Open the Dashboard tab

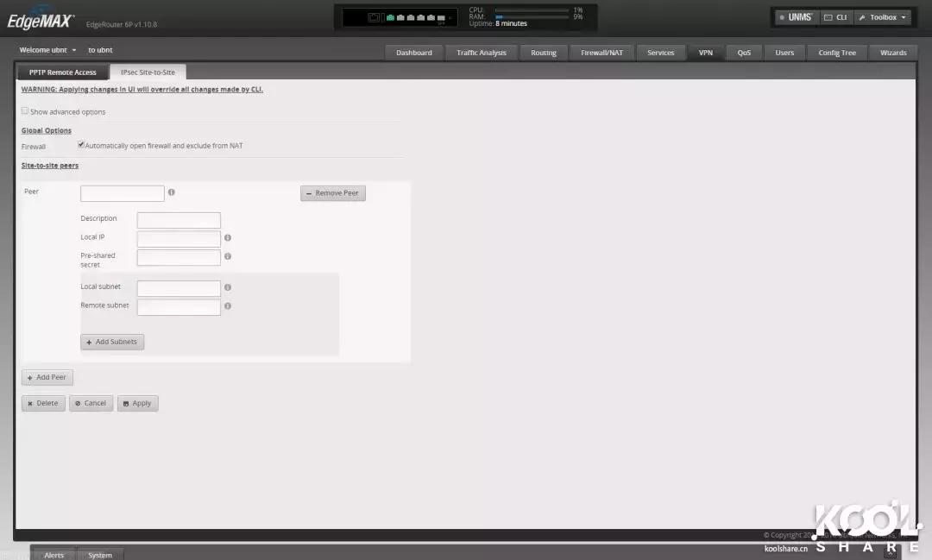tap(414, 53)
